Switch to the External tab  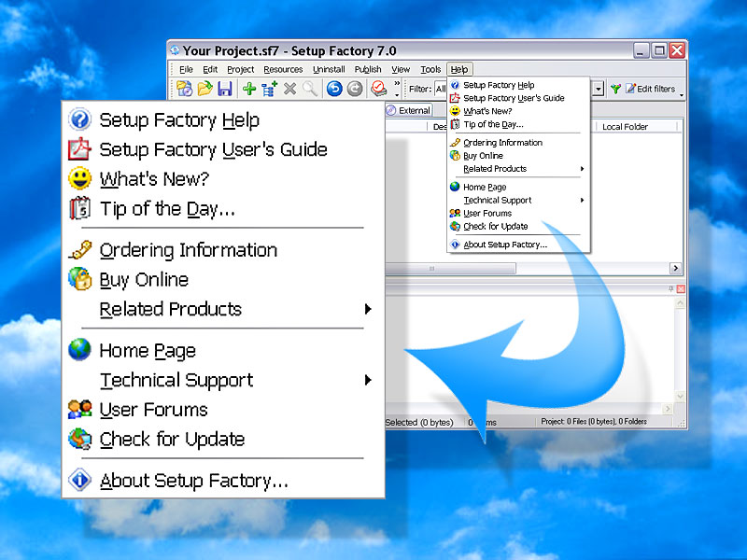[409, 110]
